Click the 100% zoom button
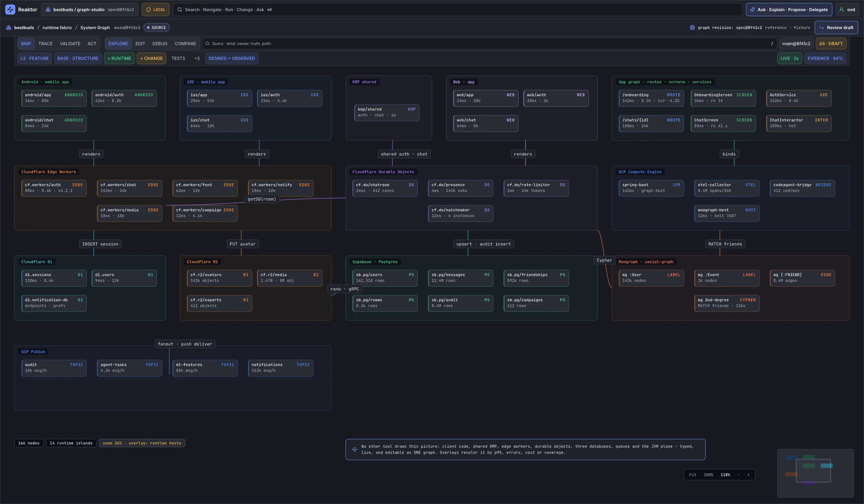This screenshot has width=864, height=504. pyautogui.click(x=708, y=475)
